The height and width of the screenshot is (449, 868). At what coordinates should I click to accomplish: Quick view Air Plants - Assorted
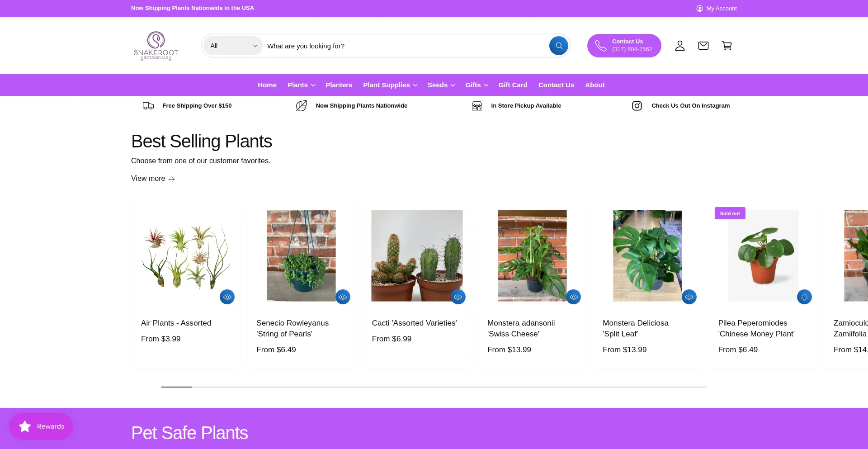tap(227, 297)
